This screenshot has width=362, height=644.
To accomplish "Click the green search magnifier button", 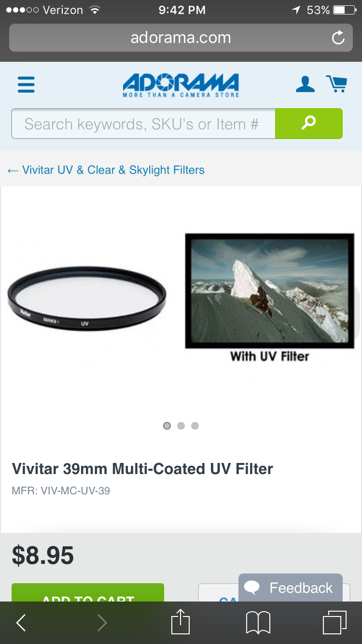I will click(x=309, y=124).
